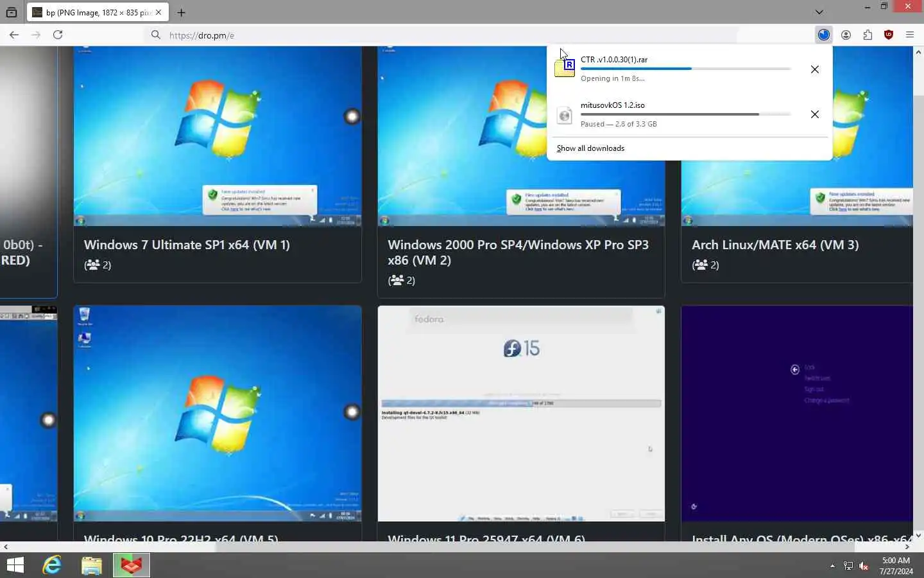Click the Windows 7 Ultimate SP1 x64 (VM 1) title
Screen dimensions: 924x578
tap(187, 245)
